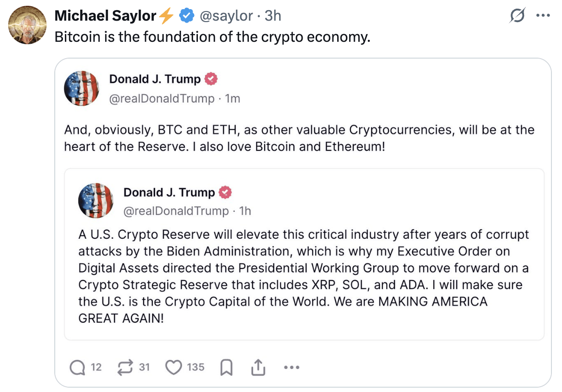Toggle bookmark on the quoted post
The width and height of the screenshot is (562, 392).
[x=226, y=368]
